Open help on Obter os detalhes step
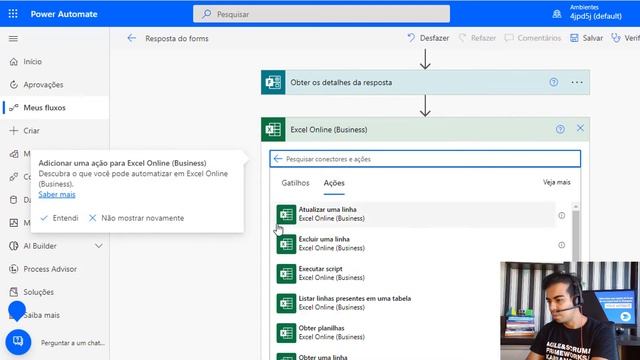This screenshot has height=360, width=640. pos(554,82)
